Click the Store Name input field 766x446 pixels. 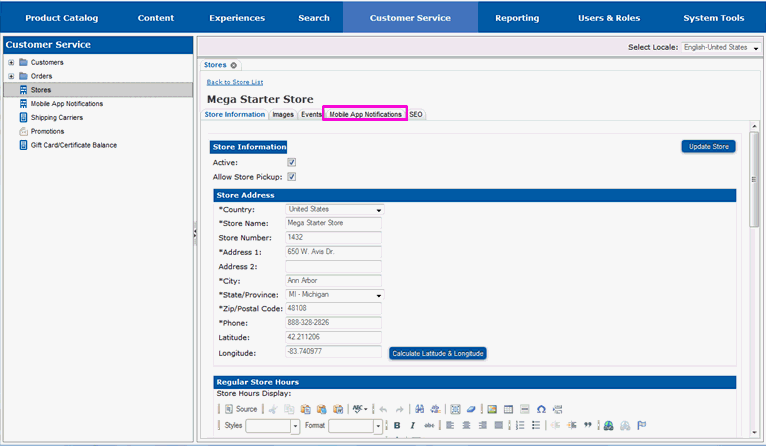(x=333, y=223)
